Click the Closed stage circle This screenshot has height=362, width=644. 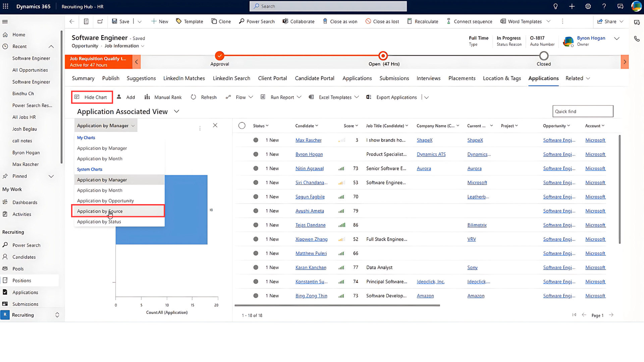pos(544,56)
